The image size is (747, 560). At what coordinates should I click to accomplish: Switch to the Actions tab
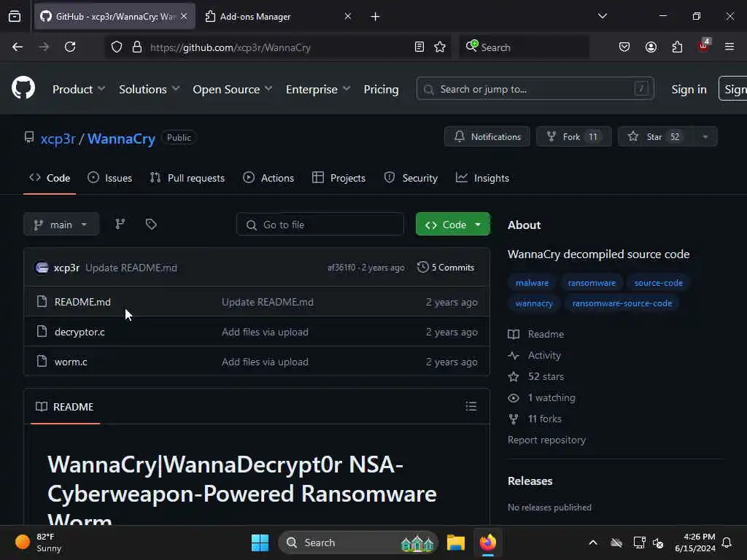268,178
